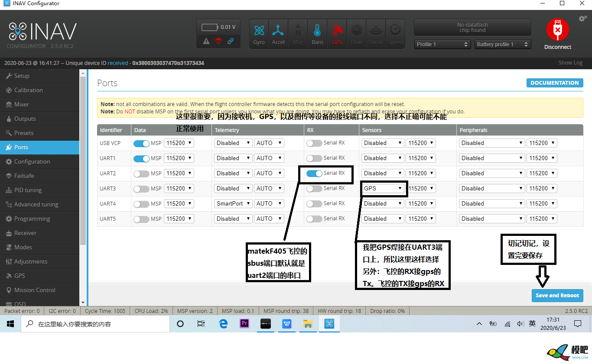Open WPS app on taskbar
The image size is (592, 364).
point(287,324)
